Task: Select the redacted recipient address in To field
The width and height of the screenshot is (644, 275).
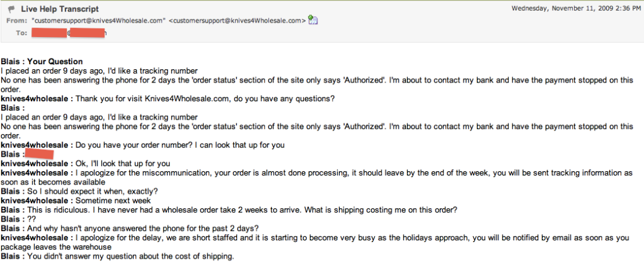Action: click(x=69, y=33)
